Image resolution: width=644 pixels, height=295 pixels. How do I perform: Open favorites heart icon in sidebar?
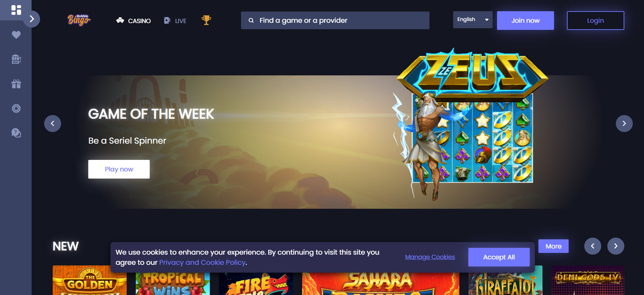coord(16,35)
